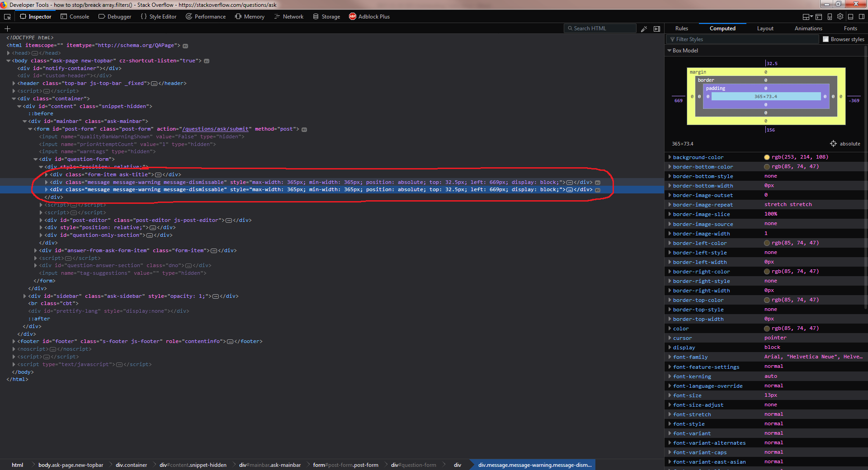Select the html breadcrumb
The width and height of the screenshot is (868, 470).
(x=17, y=465)
